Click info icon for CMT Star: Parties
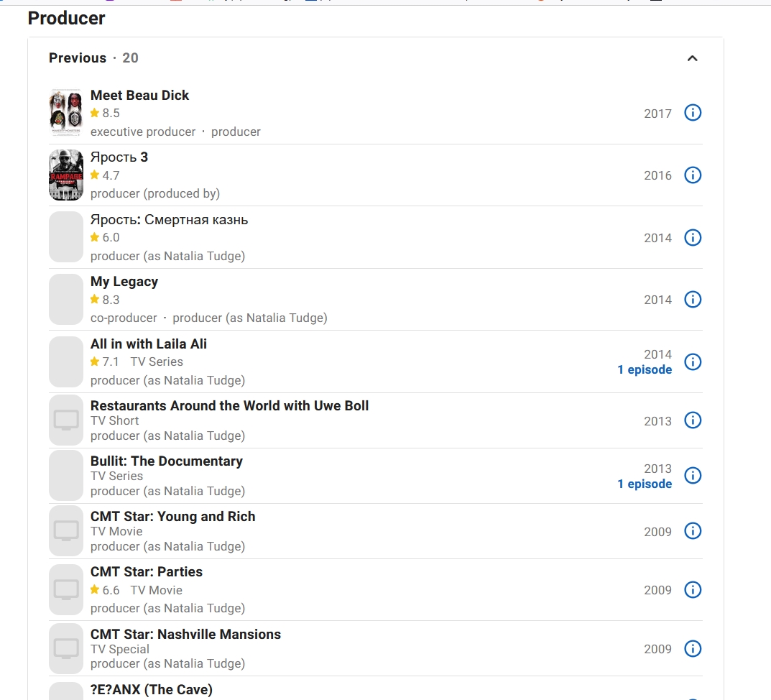Screen dimensions: 771x700 point(693,590)
